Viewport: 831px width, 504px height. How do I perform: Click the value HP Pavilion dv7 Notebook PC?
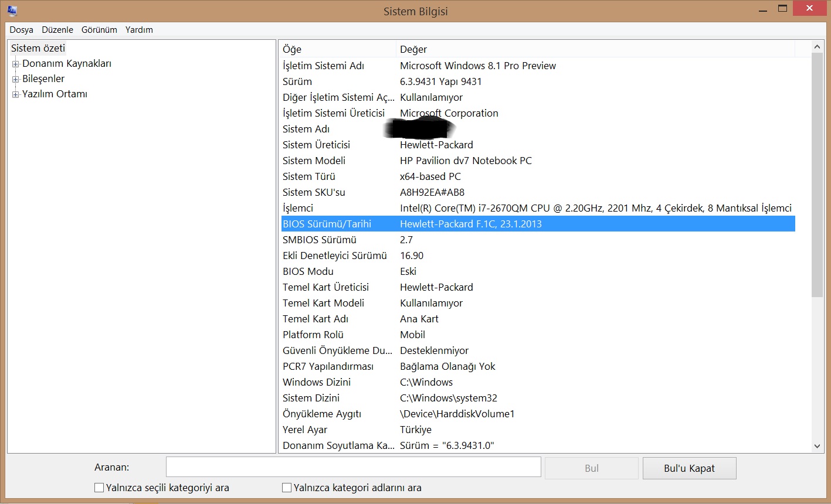click(466, 161)
